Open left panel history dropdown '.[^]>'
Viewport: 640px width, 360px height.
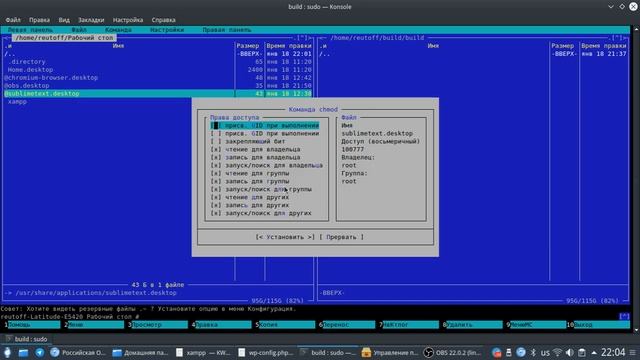pos(302,38)
